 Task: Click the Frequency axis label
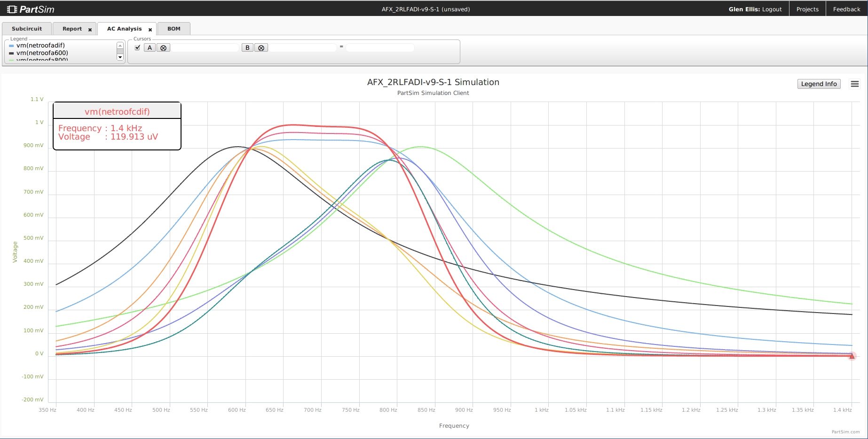pos(454,425)
